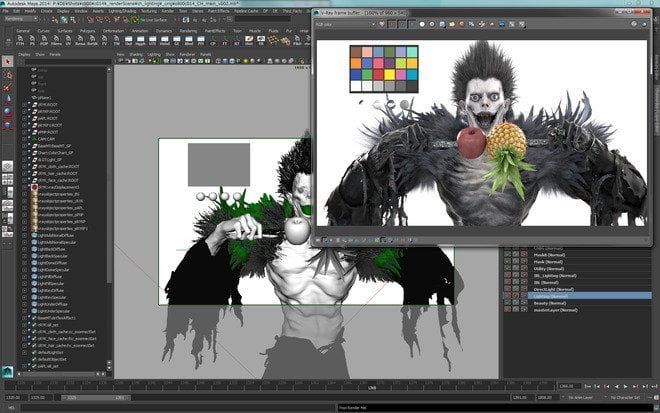
Task: Toggle visibility box of Beauty render layer
Action: pyautogui.click(x=508, y=303)
